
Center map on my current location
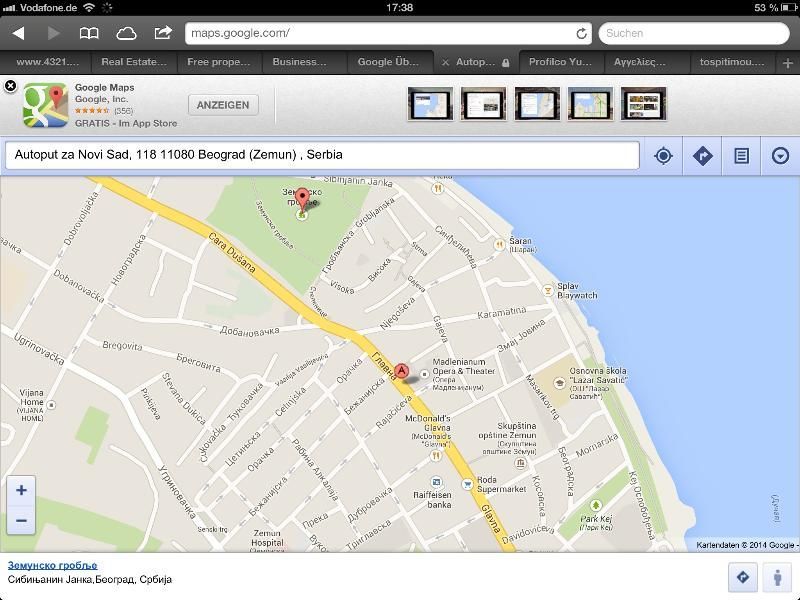pos(662,156)
